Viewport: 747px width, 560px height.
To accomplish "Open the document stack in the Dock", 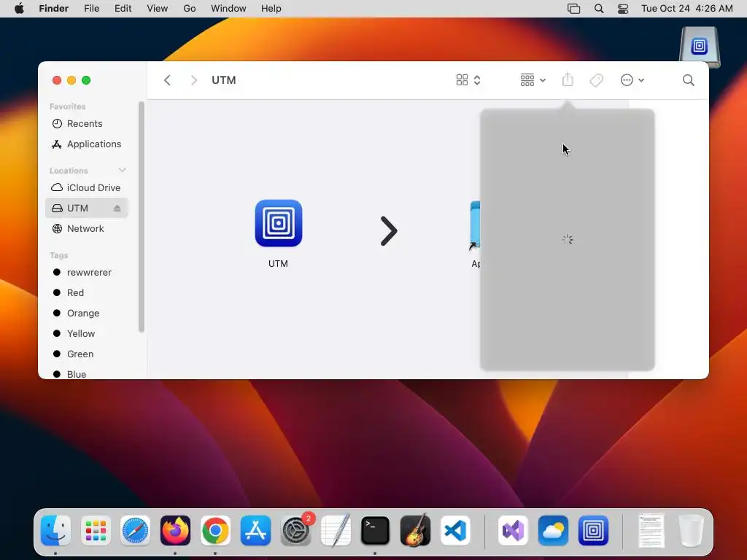I will [651, 531].
